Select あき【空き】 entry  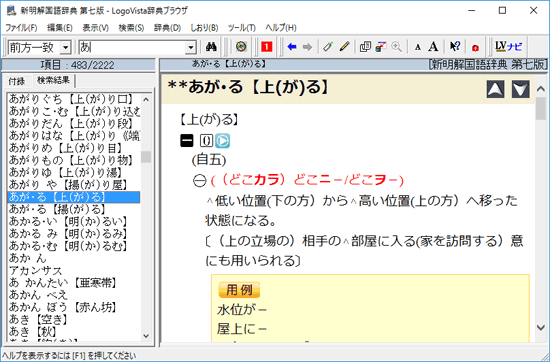tap(74, 320)
